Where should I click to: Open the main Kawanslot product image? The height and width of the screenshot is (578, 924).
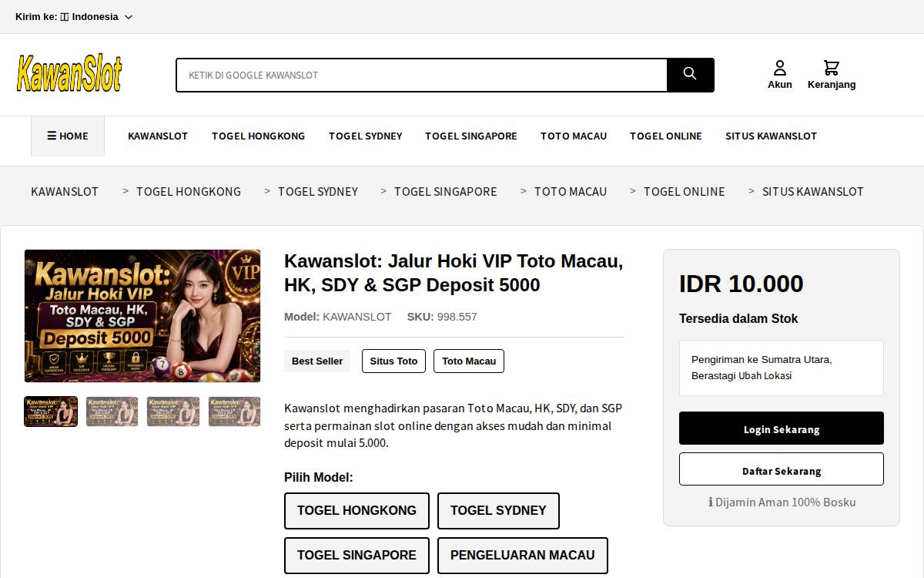pyautogui.click(x=142, y=316)
